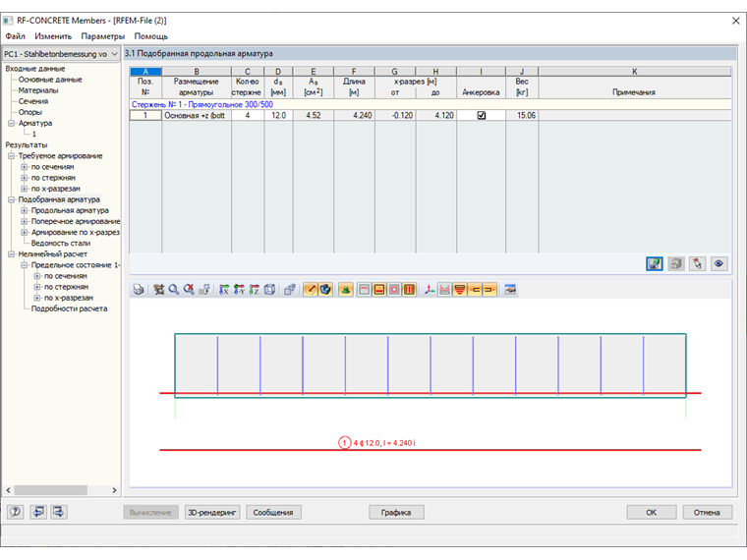
Task: Click the grayed cabinet icon below table
Action: (676, 263)
